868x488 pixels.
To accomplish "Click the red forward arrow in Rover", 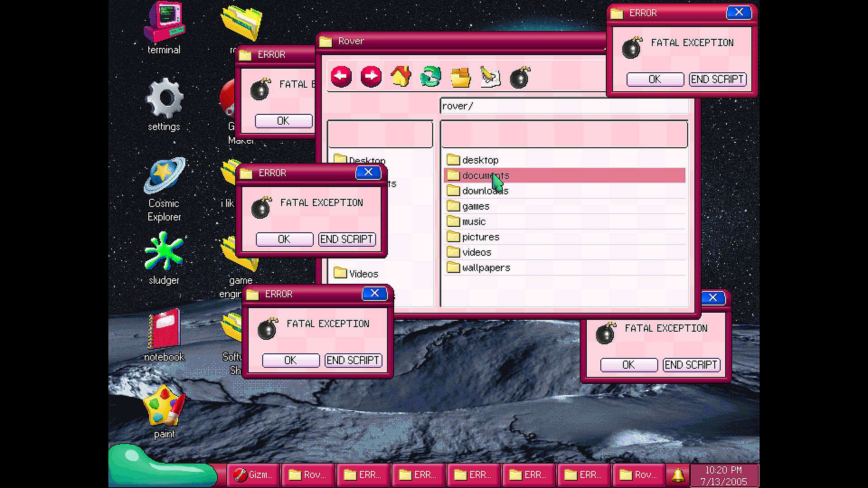I will 371,76.
